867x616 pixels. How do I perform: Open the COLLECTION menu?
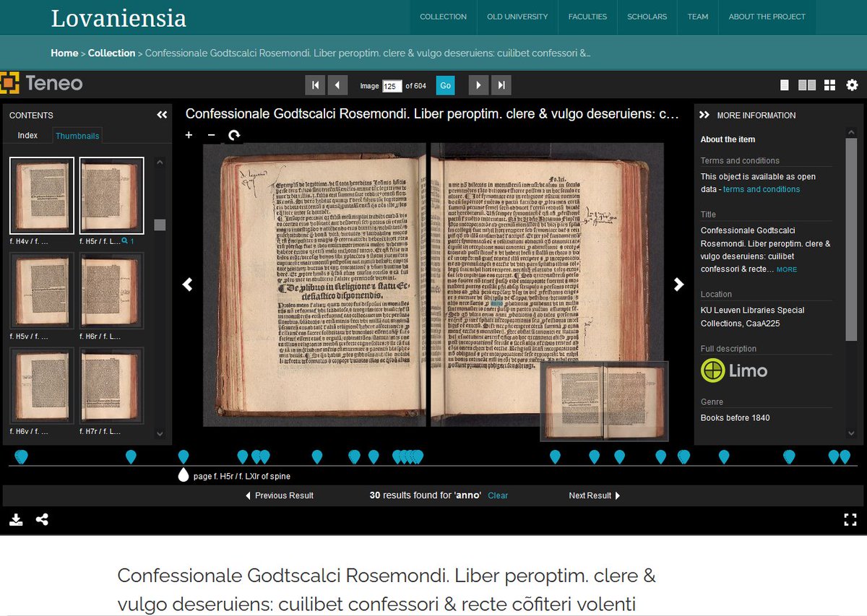coord(443,17)
